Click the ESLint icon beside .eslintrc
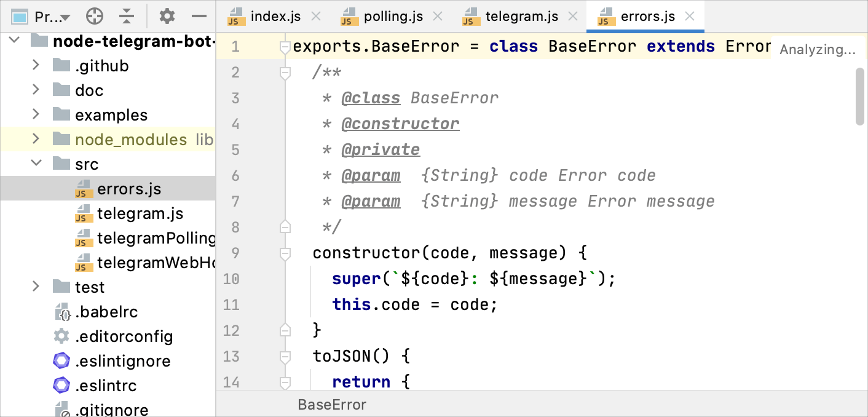 pyautogui.click(x=61, y=386)
